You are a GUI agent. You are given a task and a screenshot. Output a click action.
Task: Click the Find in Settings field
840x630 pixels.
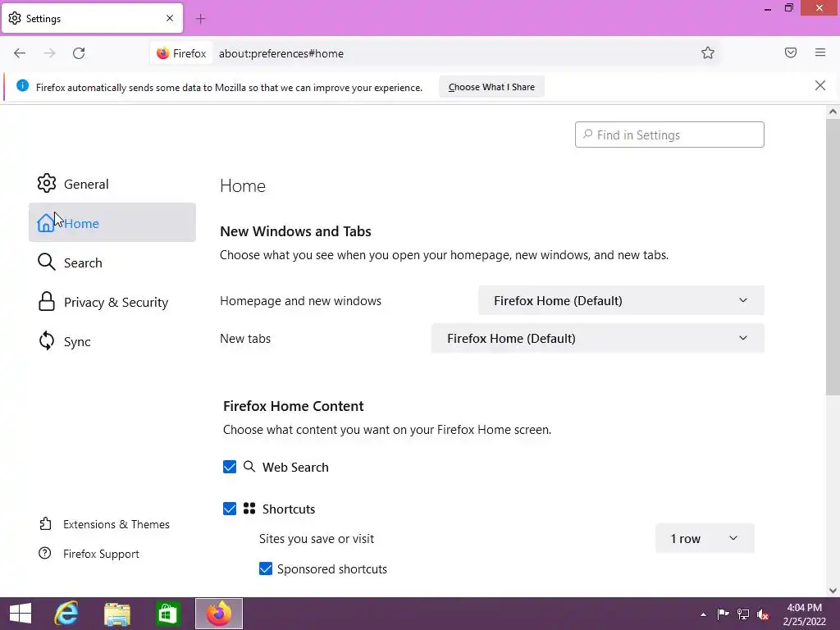pyautogui.click(x=669, y=135)
